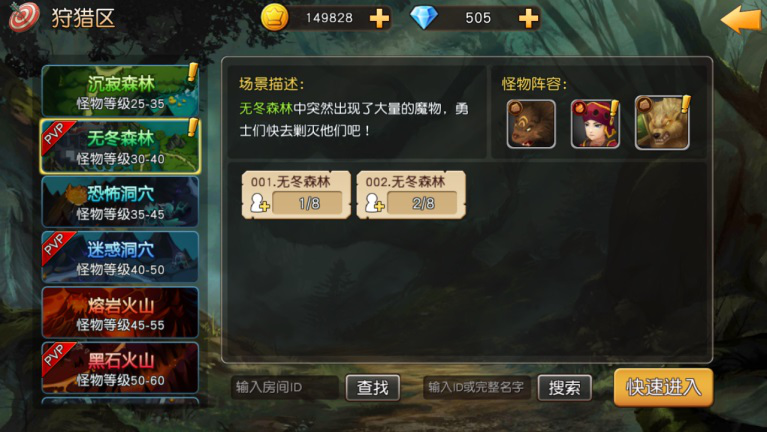Focus the 输入房间ID input field

tap(285, 387)
